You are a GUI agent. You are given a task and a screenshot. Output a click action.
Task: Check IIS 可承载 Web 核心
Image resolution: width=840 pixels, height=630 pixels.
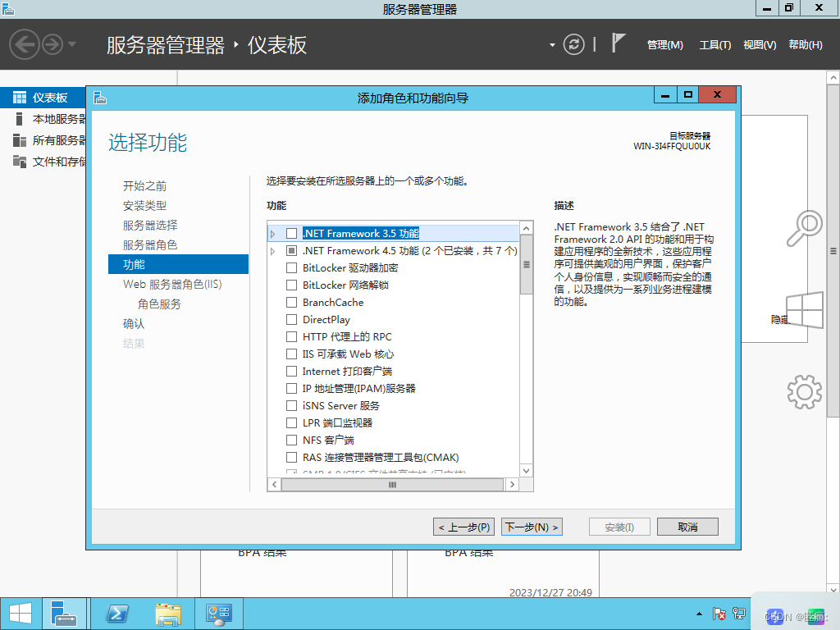[291, 354]
